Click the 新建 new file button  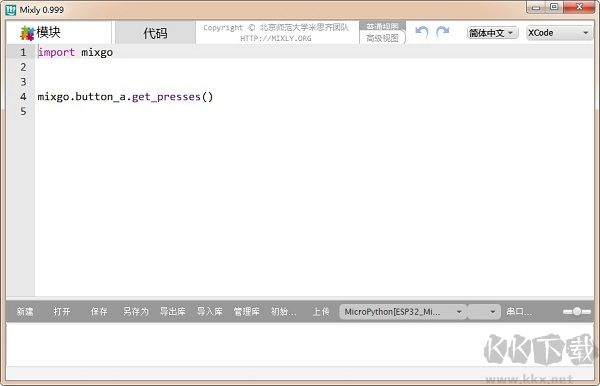pyautogui.click(x=25, y=312)
